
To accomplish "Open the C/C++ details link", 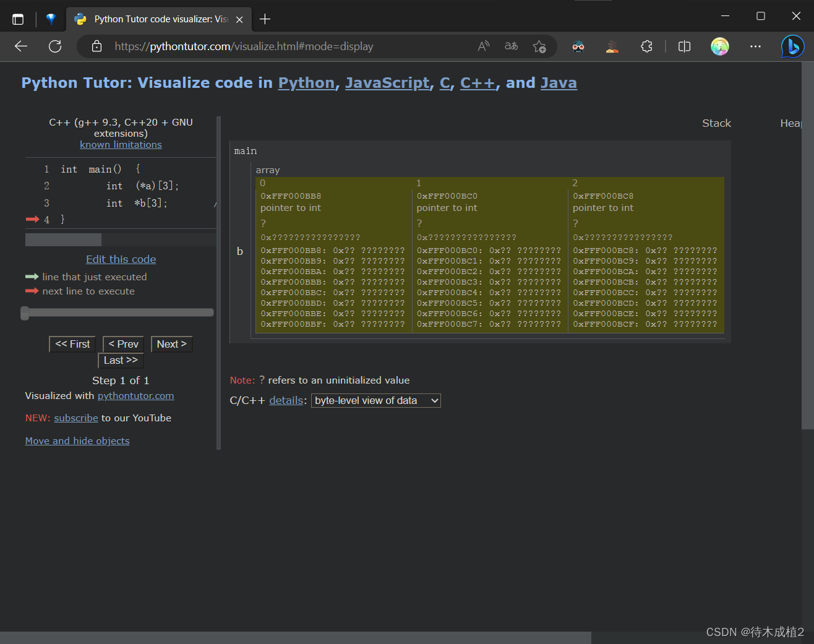I will click(x=286, y=400).
